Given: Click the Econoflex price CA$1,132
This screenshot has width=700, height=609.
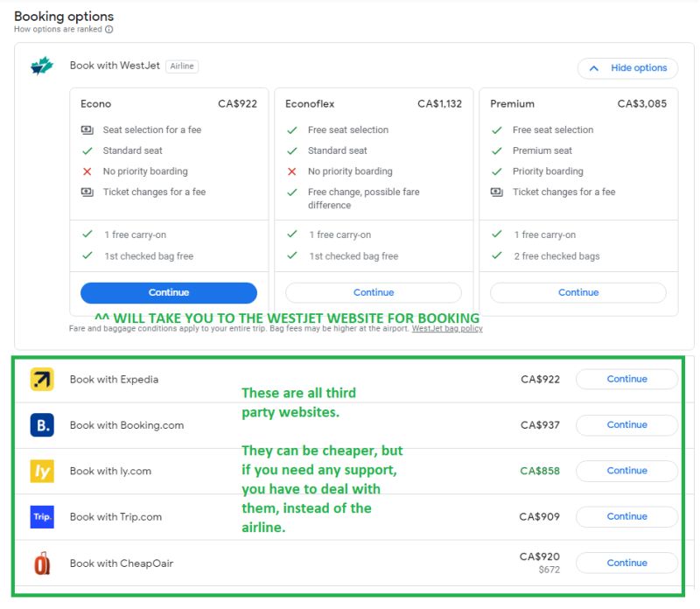Looking at the screenshot, I should 440,104.
